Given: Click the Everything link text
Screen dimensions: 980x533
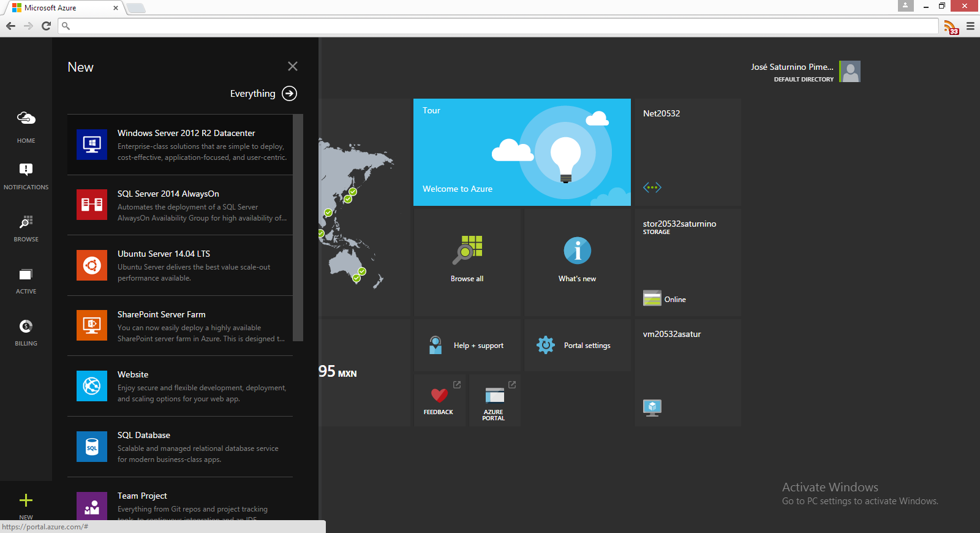Looking at the screenshot, I should [252, 93].
